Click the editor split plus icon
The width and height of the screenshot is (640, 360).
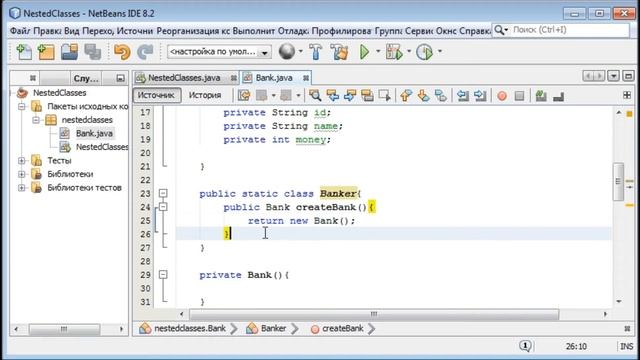coord(627,95)
